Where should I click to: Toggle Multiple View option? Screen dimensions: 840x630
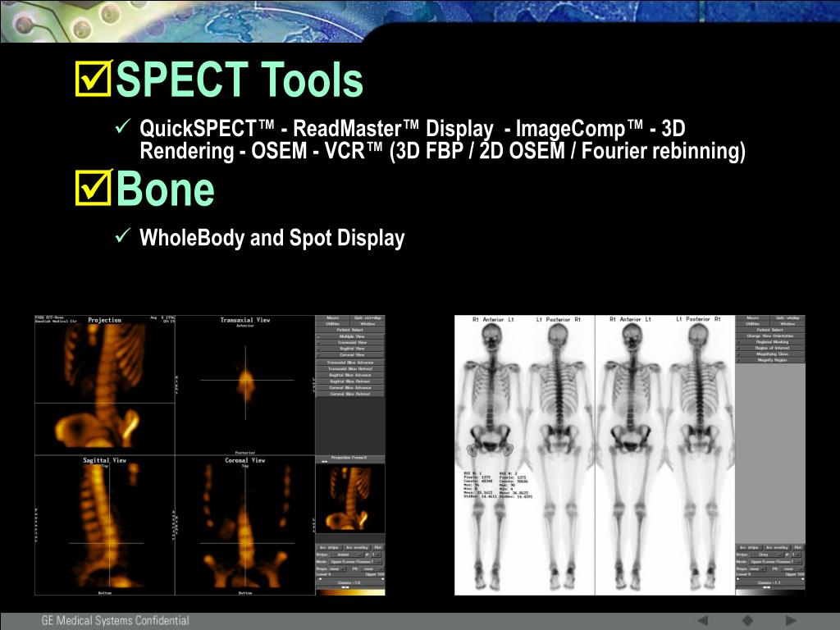[349, 336]
